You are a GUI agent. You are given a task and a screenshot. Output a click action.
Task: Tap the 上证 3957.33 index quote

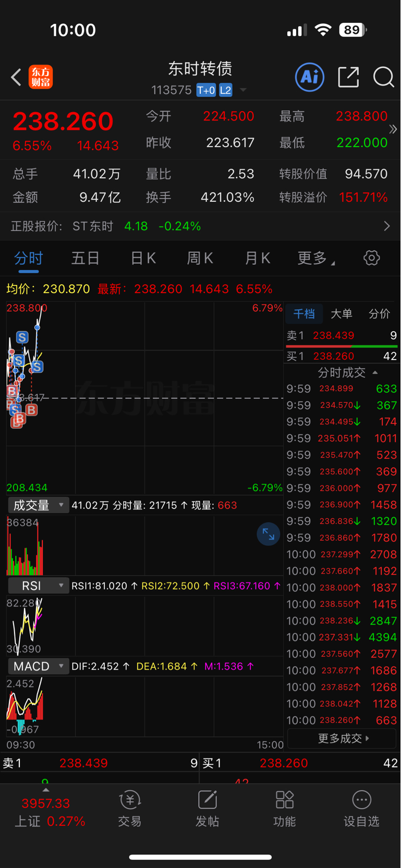pyautogui.click(x=50, y=812)
